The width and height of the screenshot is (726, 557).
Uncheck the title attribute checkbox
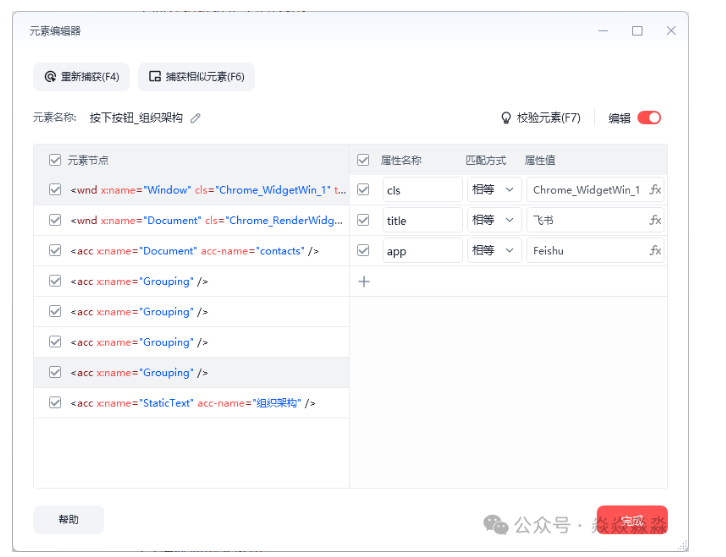coord(363,220)
